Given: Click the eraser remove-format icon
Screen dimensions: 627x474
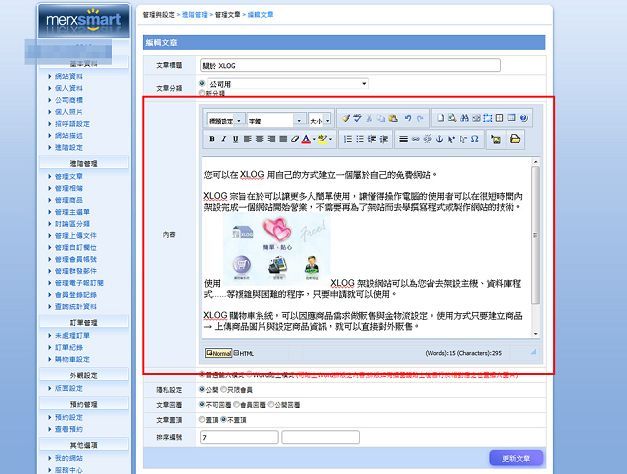Looking at the screenshot, I should tap(295, 139).
